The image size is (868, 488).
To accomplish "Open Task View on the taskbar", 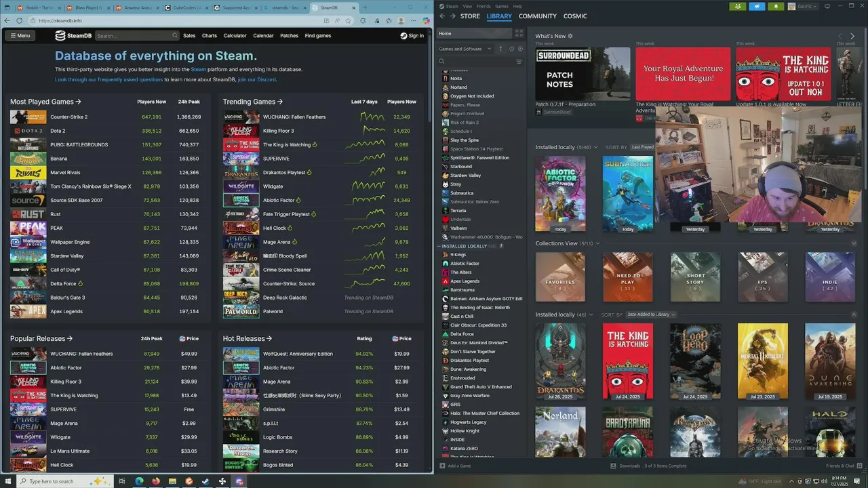I will pos(122,481).
